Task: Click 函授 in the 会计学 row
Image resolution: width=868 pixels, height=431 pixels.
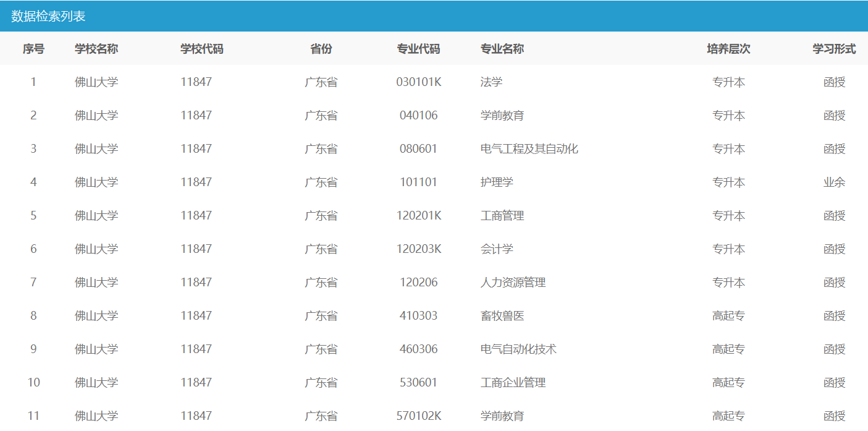Action: coord(835,249)
